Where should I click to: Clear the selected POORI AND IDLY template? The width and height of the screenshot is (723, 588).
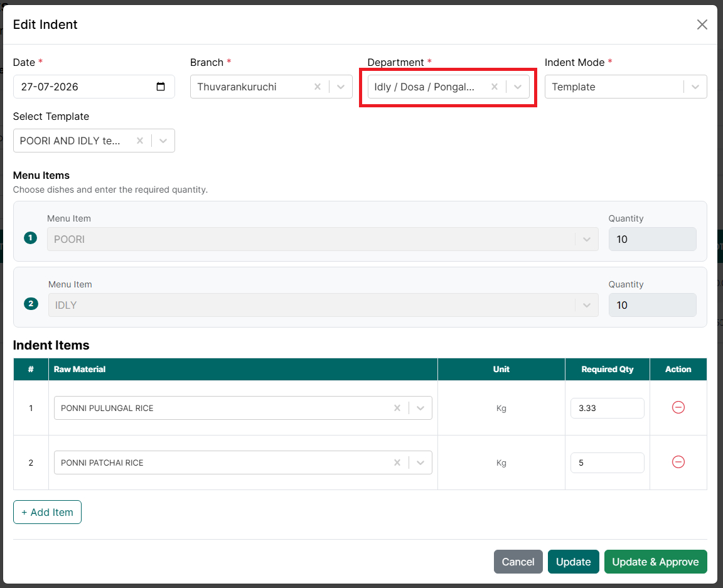(x=140, y=141)
